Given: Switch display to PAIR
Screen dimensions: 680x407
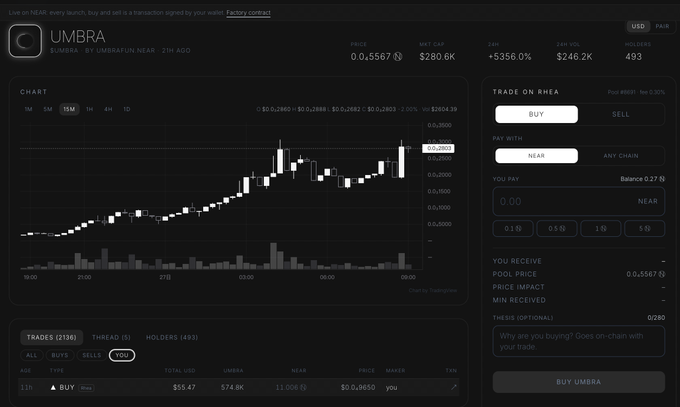Looking at the screenshot, I should 662,26.
